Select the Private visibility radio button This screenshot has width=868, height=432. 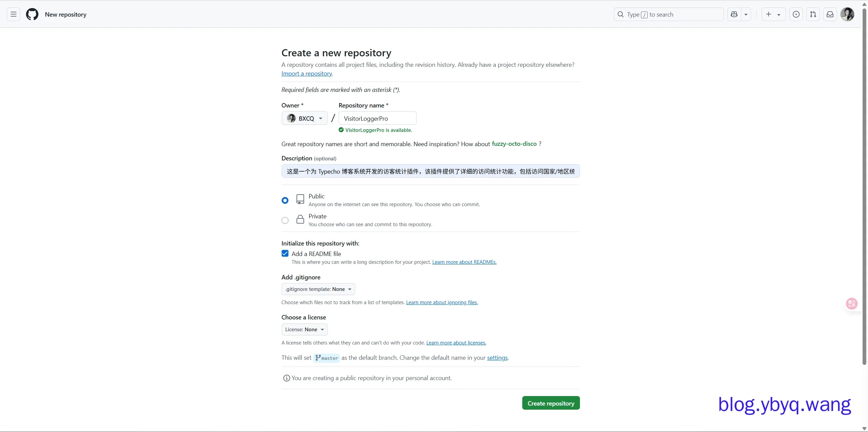click(x=285, y=220)
